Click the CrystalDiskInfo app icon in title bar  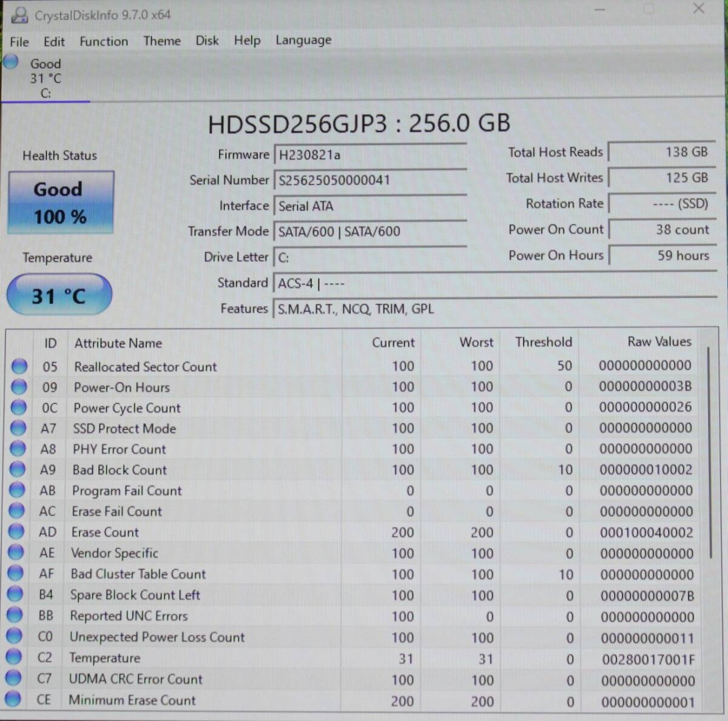[x=19, y=15]
